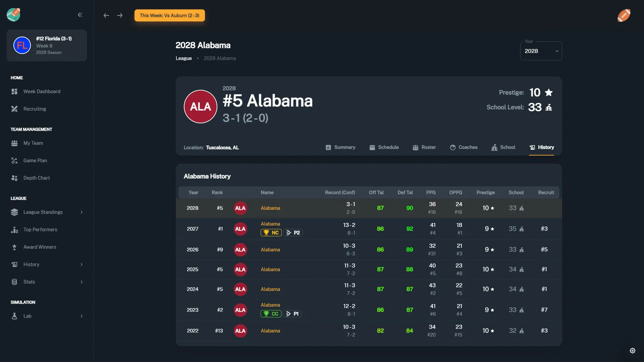Viewport: 644px width, 362px height.
Task: Click ALA team logo in 2026 row
Action: [x=240, y=250]
